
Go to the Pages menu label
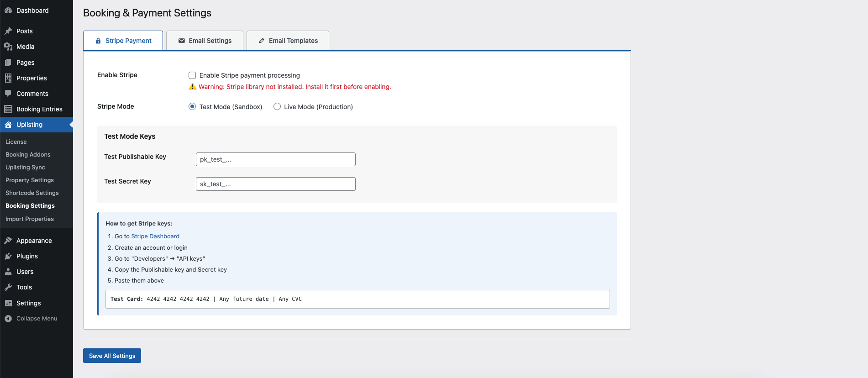coord(26,63)
